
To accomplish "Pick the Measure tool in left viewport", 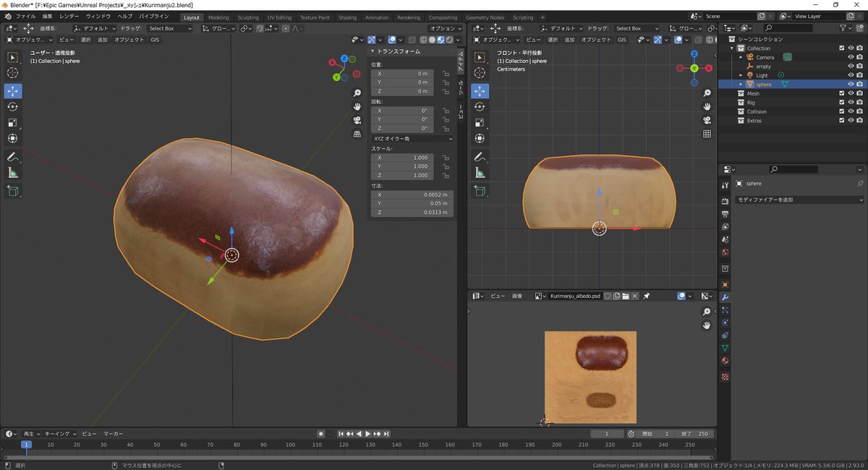I will [13, 173].
